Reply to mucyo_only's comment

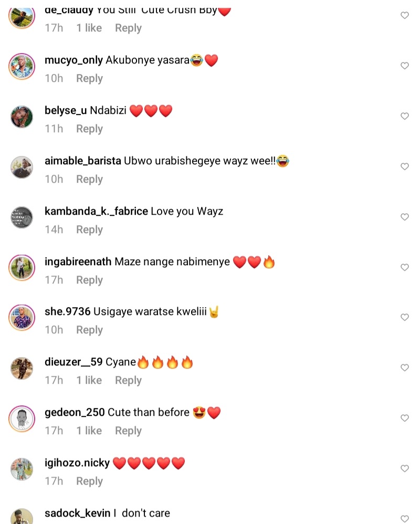point(89,79)
